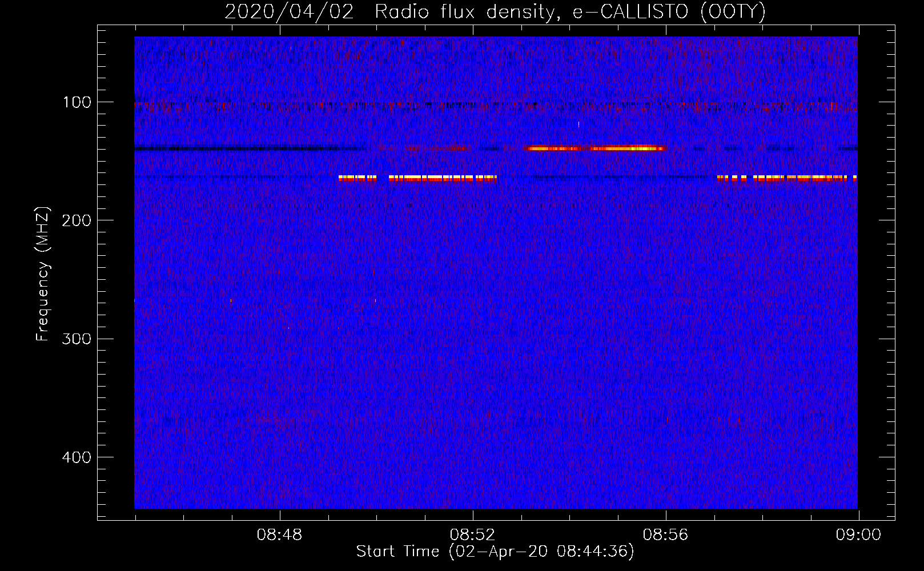Click the 400 frequency tick label
This screenshot has height=571, width=924.
(x=76, y=457)
